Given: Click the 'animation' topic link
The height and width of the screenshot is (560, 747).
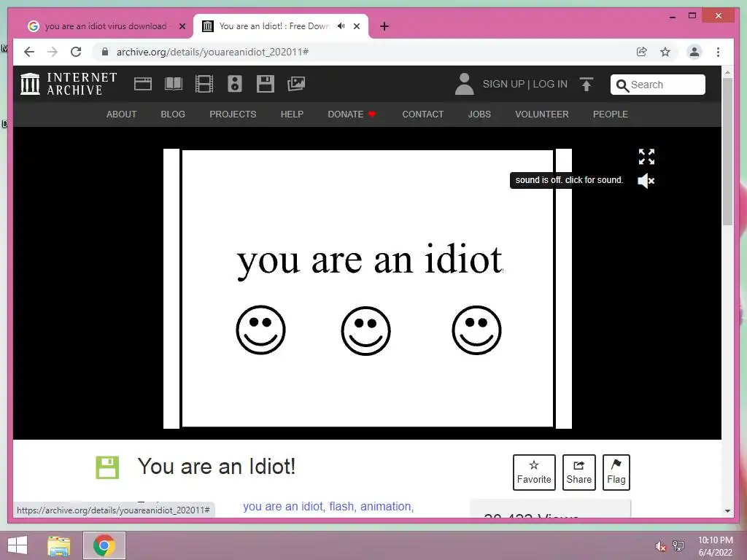Looking at the screenshot, I should pyautogui.click(x=385, y=506).
